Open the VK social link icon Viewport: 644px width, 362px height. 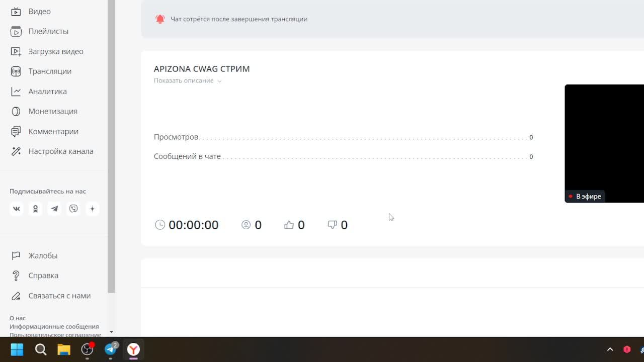[17, 209]
